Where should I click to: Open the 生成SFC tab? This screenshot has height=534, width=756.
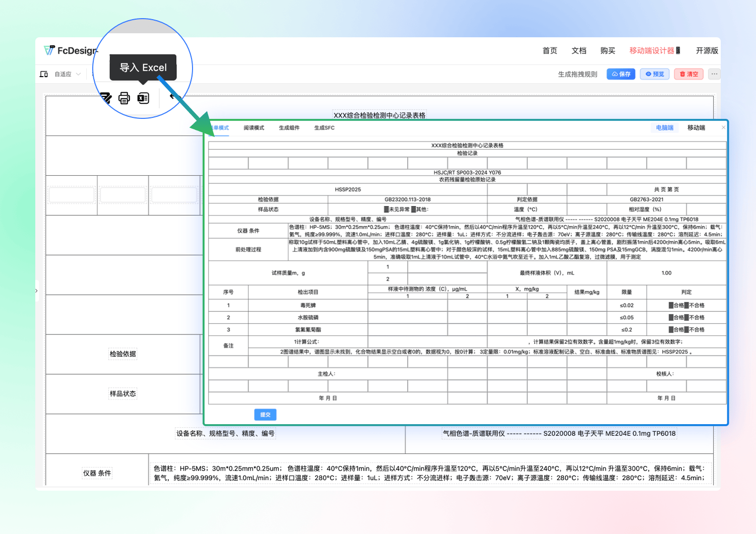coord(324,128)
